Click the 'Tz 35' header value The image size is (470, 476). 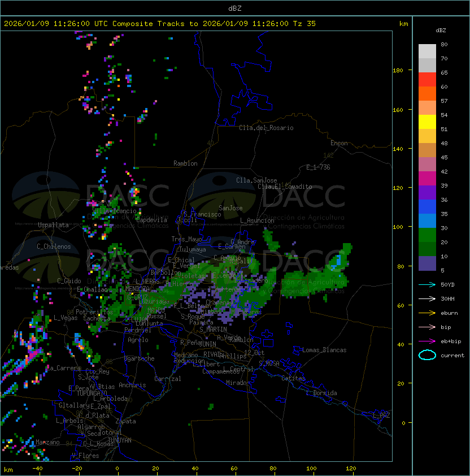pyautogui.click(x=304, y=24)
